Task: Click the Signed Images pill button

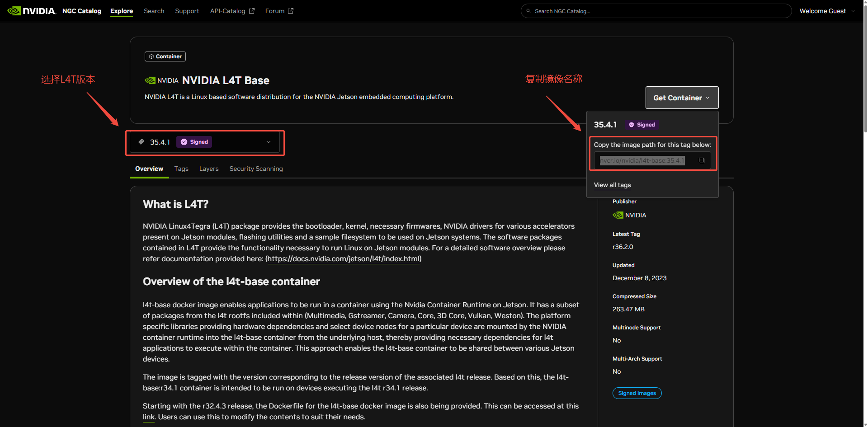Action: pyautogui.click(x=637, y=393)
